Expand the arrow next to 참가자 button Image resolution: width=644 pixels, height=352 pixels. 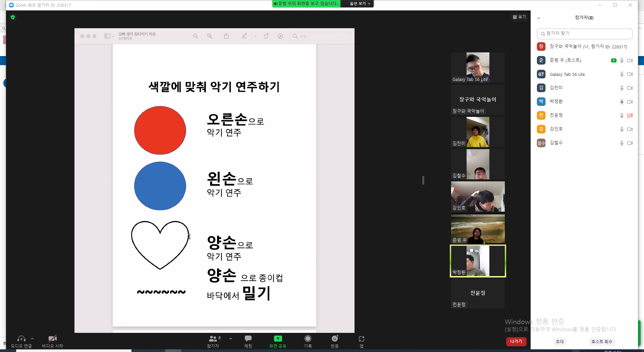pyautogui.click(x=231, y=339)
